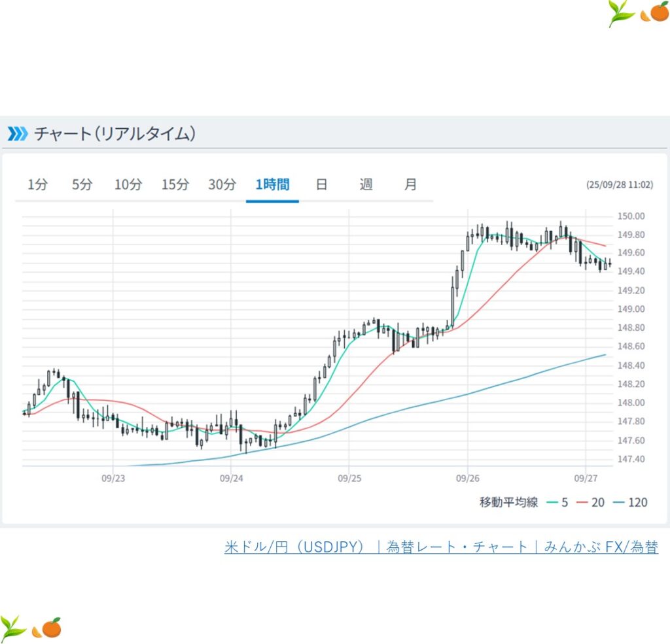
Task: Click the orange fruit icon at bottom left
Action: click(48, 628)
